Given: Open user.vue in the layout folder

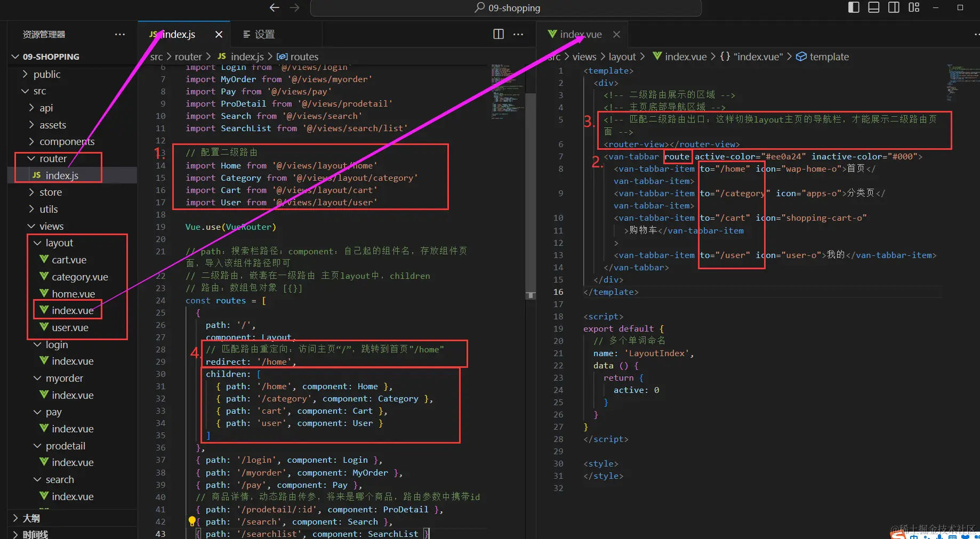Looking at the screenshot, I should 70,327.
